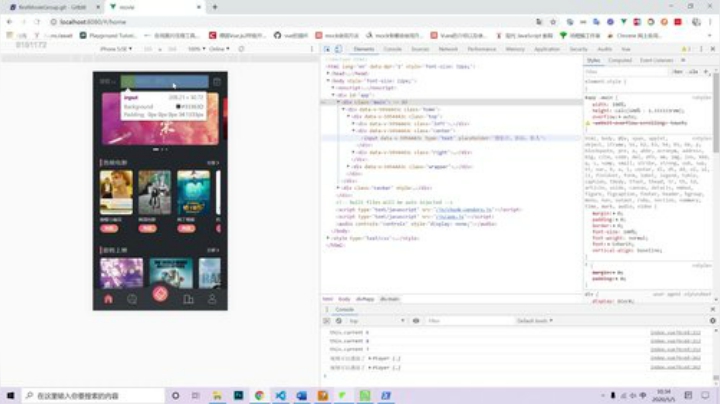Image resolution: width=720 pixels, height=404 pixels.
Task: Click the rotate device icon
Action: tap(241, 49)
